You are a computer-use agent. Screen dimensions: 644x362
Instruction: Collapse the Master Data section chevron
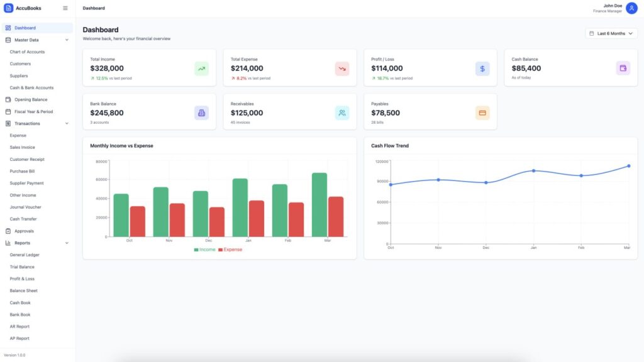[67, 40]
